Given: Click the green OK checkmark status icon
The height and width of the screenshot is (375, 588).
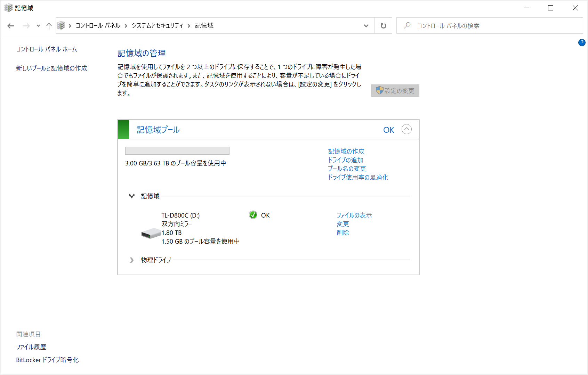Looking at the screenshot, I should coord(253,215).
